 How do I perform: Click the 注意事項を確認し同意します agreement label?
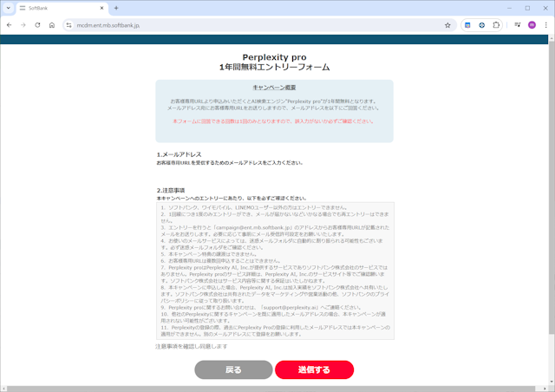coord(192,346)
